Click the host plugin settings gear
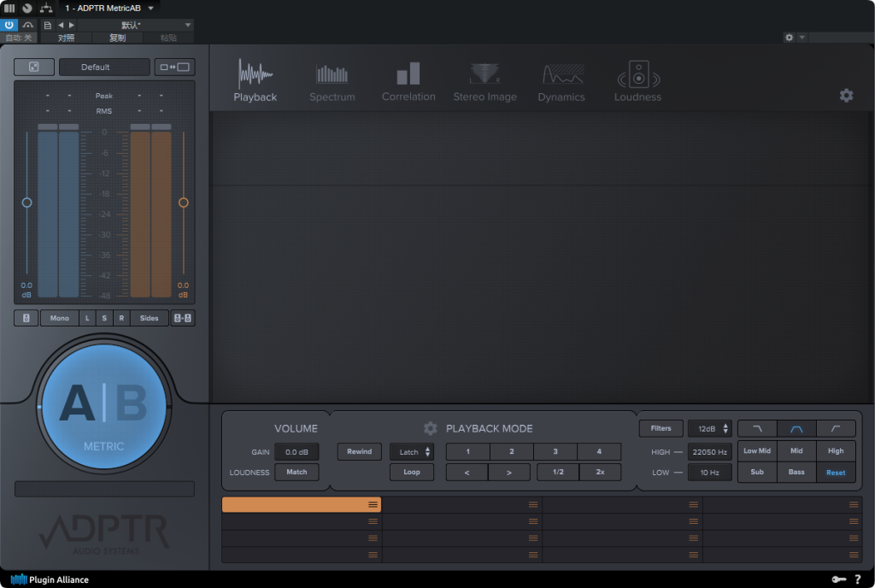Viewport: 875px width, 588px height. (x=789, y=38)
